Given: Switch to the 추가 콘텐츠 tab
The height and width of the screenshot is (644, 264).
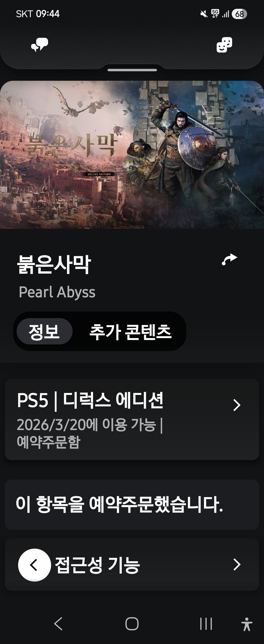Looking at the screenshot, I should pyautogui.click(x=131, y=332).
